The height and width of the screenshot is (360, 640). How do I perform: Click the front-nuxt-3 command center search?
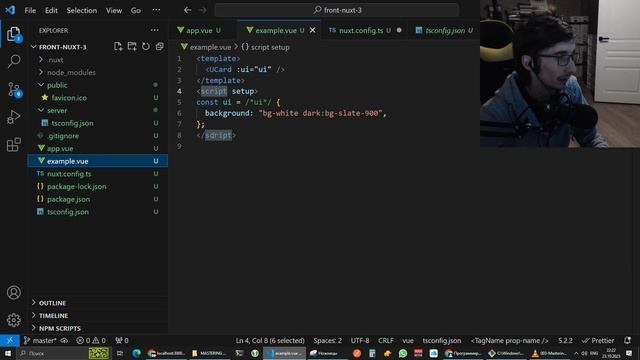pyautogui.click(x=337, y=10)
